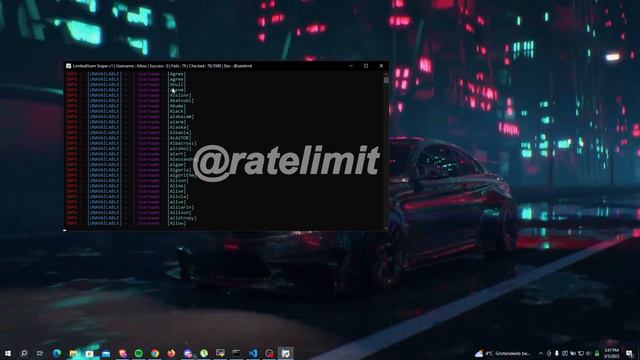The image size is (640, 360).
Task: Select the "[allotropy]" username line
Action: [x=182, y=218]
